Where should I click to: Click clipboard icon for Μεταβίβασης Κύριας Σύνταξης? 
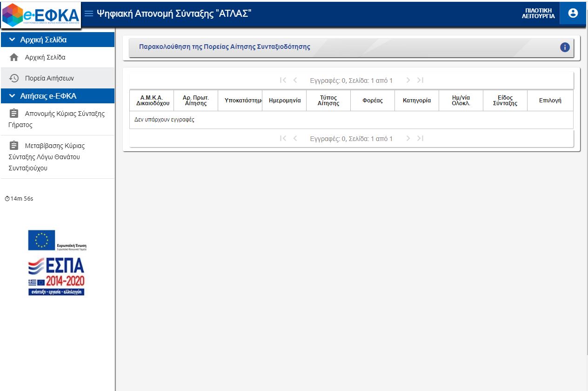click(14, 146)
